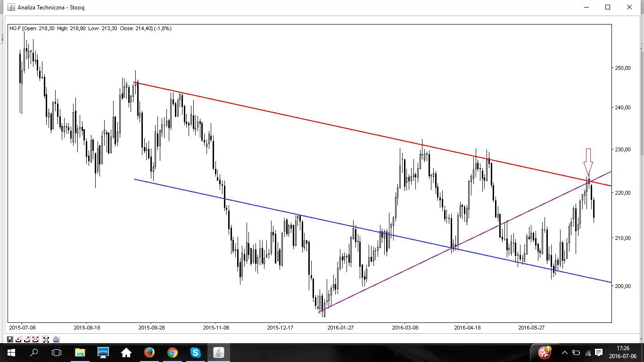Image resolution: width=644 pixels, height=362 pixels.
Task: Switch to Chrome on the taskbar
Action: pyautogui.click(x=173, y=352)
